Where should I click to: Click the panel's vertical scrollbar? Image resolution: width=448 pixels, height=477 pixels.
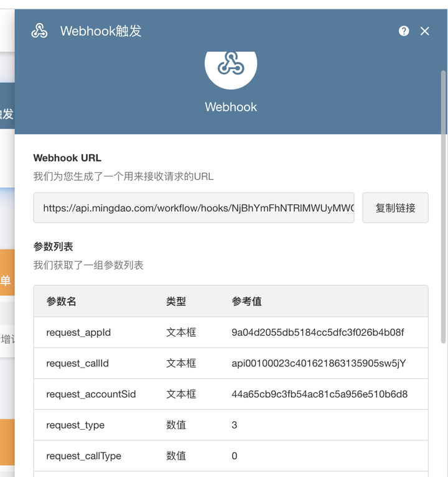tap(443, 207)
